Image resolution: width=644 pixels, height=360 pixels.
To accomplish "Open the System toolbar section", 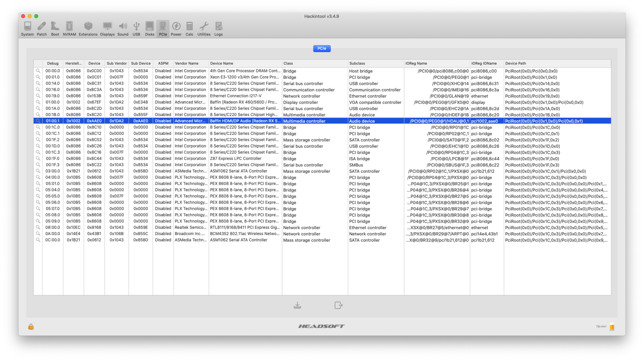I will (27, 29).
